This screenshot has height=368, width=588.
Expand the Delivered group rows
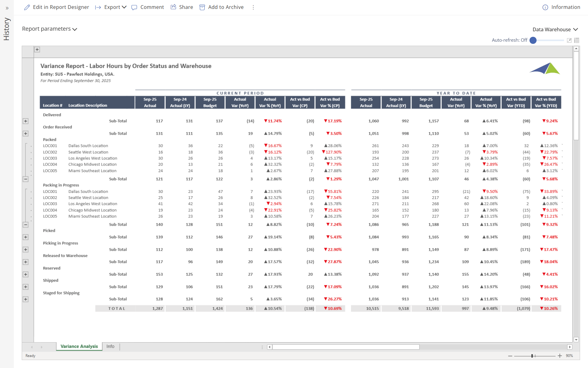point(26,121)
